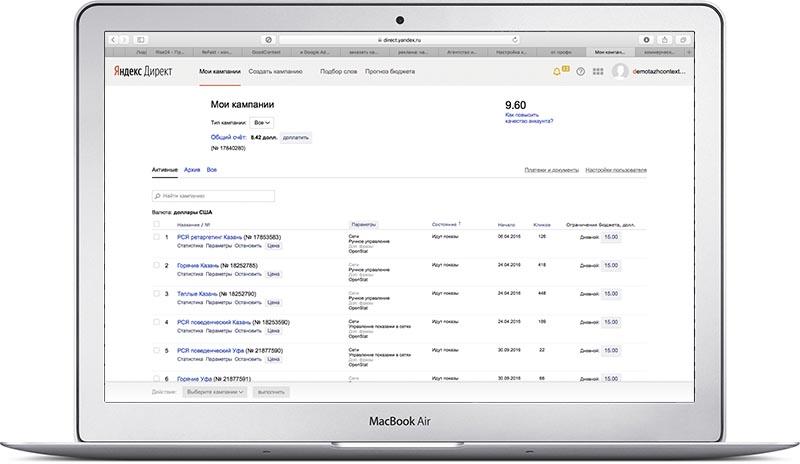Check the box for Теплые Казань
The width and height of the screenshot is (800, 464).
pos(156,294)
